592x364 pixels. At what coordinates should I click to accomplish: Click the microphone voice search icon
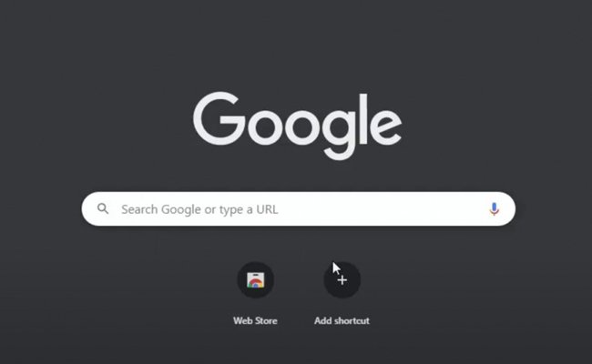(494, 209)
